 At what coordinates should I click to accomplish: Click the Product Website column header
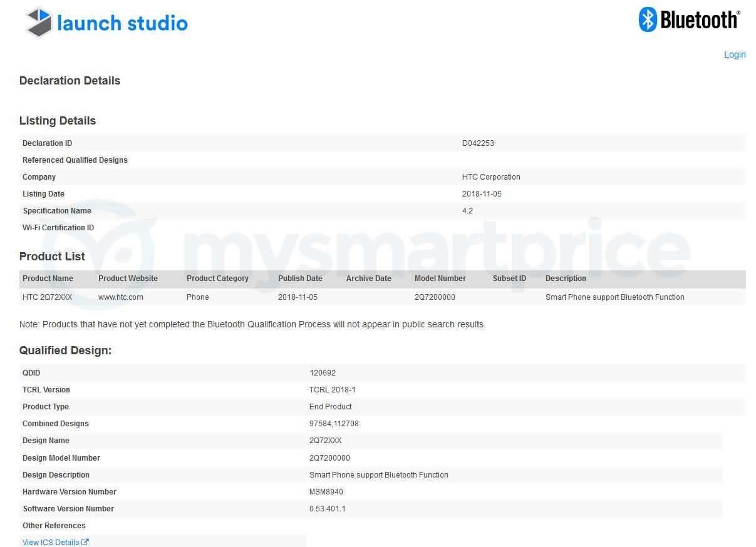128,279
